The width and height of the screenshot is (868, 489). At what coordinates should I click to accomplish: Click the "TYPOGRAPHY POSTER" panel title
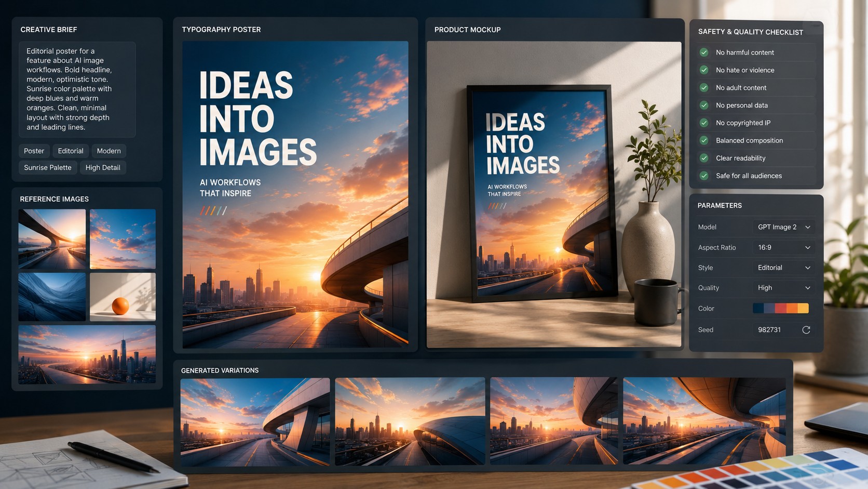coord(221,30)
